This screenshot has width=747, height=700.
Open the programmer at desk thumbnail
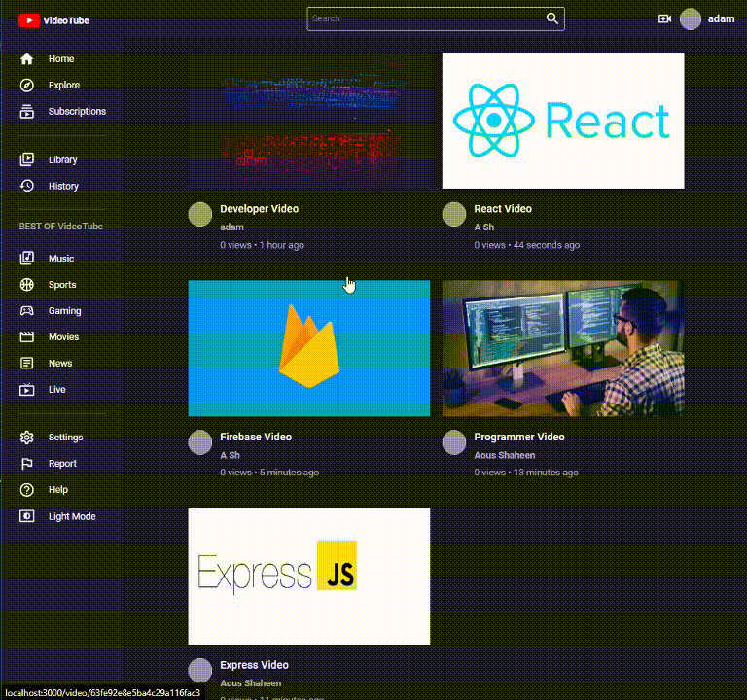[563, 348]
